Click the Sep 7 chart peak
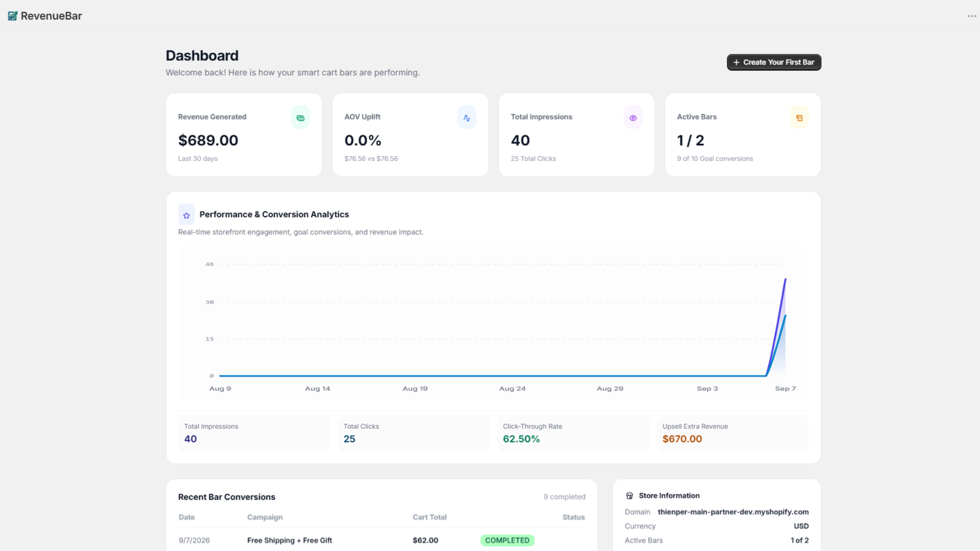Image resolution: width=980 pixels, height=551 pixels. click(785, 280)
